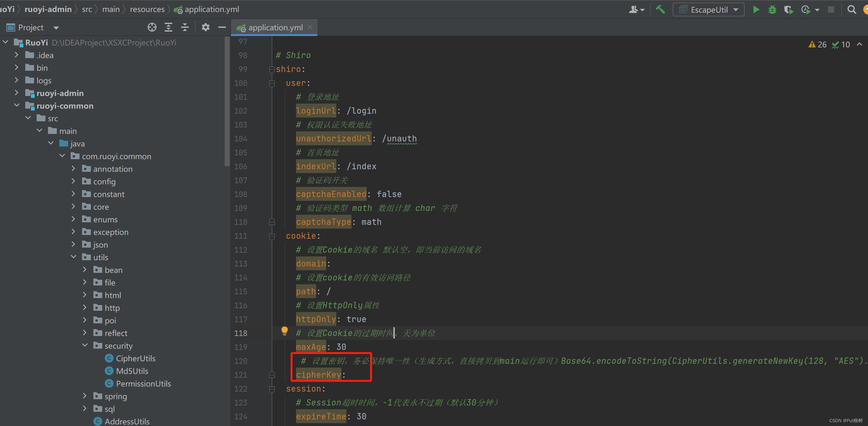Expand the ruoyi-admin module folder
868x426 pixels.
[16, 93]
